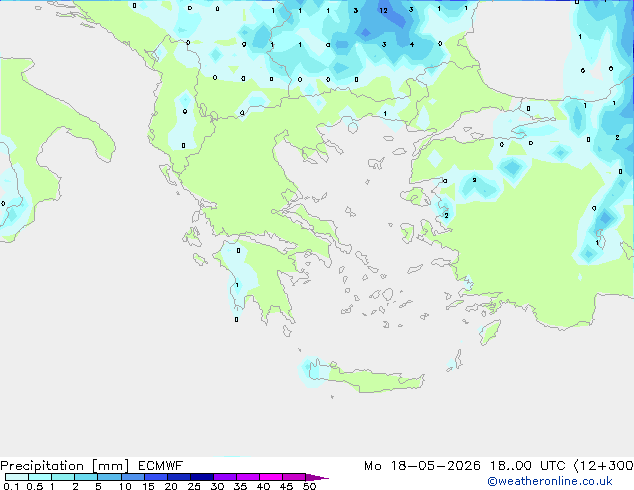Click the 'Precipitation [mm]' title text
The height and width of the screenshot is (490, 634).
65,466
